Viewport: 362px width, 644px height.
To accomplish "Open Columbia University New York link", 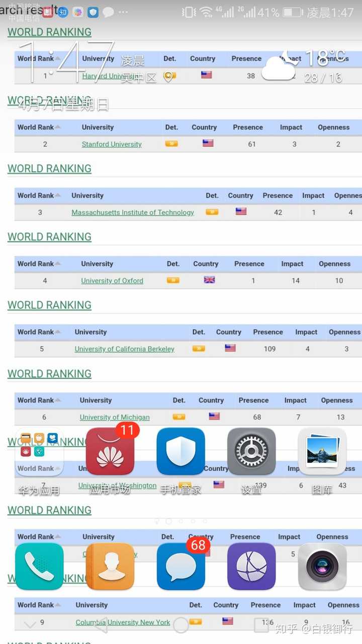I will point(123,622).
